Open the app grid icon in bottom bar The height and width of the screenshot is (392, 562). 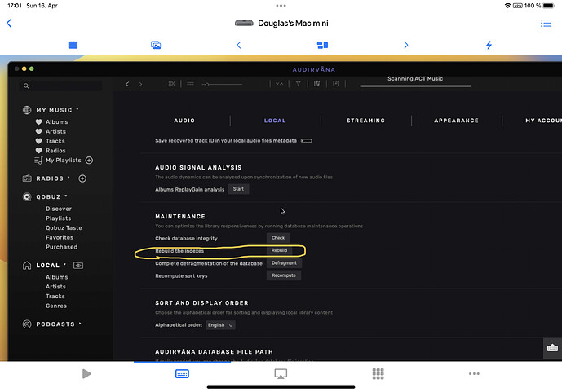coord(378,374)
